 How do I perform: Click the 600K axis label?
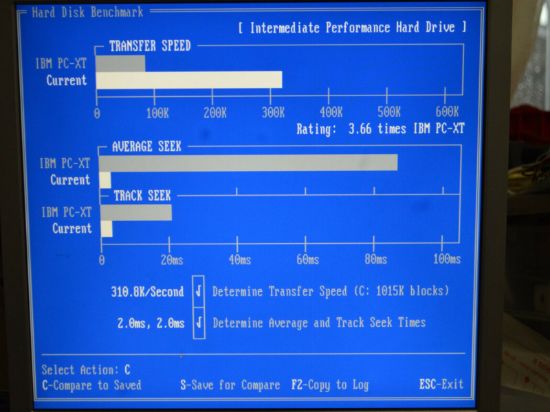point(447,112)
